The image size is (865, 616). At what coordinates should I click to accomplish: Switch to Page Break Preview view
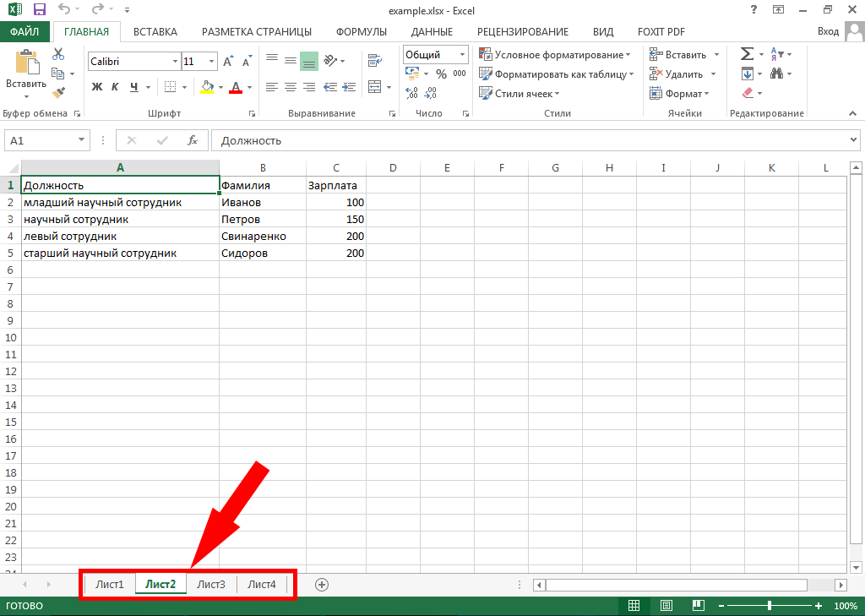point(698,606)
